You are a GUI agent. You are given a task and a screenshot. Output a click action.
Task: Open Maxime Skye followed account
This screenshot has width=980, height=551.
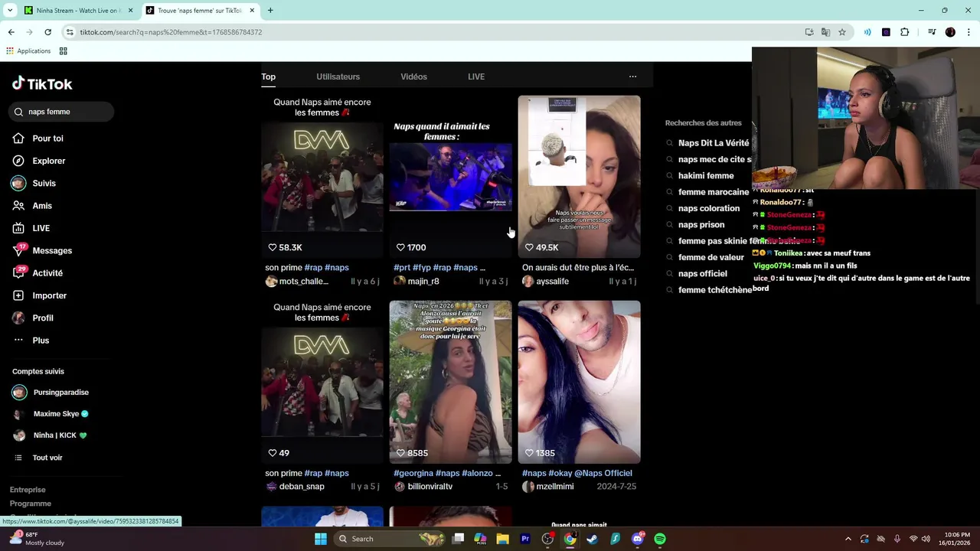[x=51, y=414]
